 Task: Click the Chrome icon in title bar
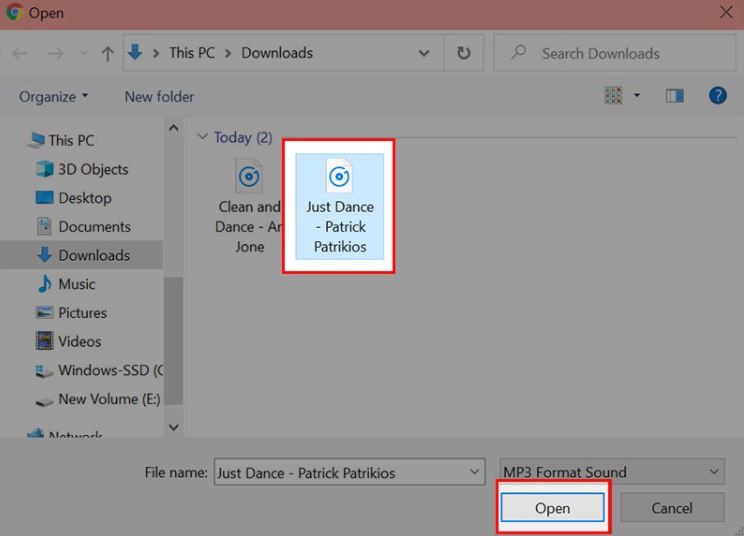(x=14, y=12)
